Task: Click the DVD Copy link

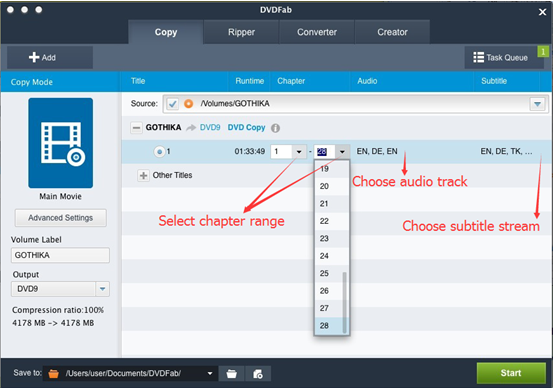Action: [246, 127]
